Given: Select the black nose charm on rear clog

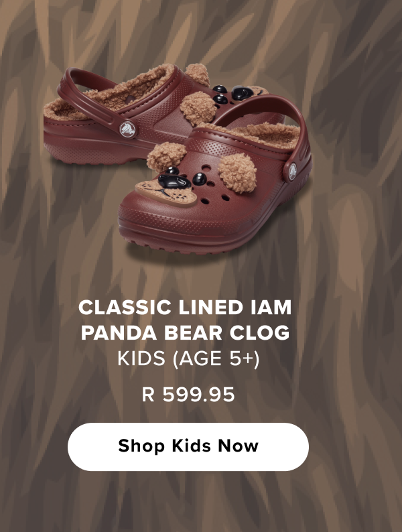Looking at the screenshot, I should coord(242,93).
